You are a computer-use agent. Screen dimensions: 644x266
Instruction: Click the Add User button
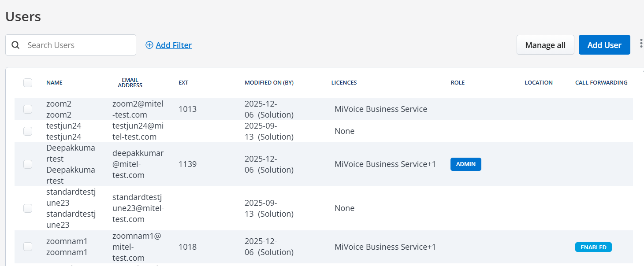click(604, 45)
